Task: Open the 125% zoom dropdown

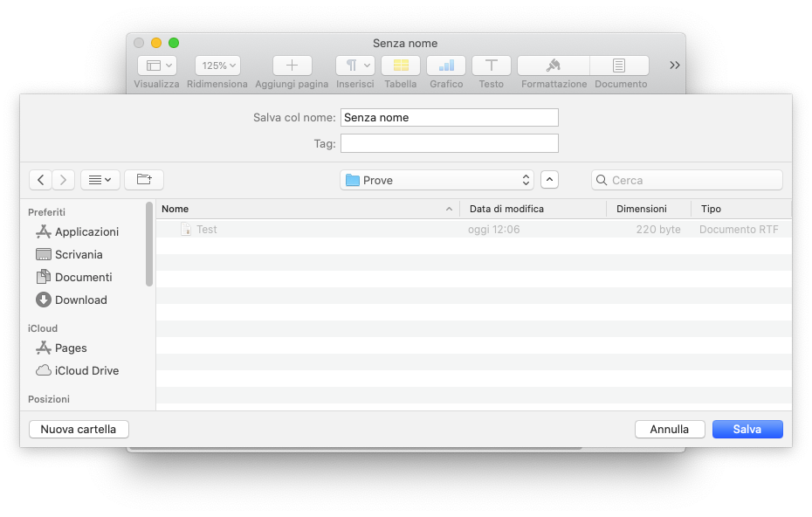Action: pos(217,65)
